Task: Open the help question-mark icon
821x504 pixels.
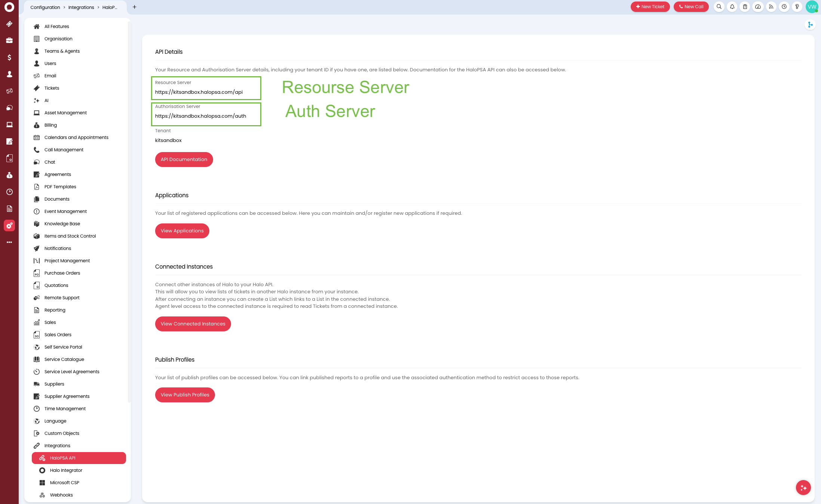Action: click(797, 7)
